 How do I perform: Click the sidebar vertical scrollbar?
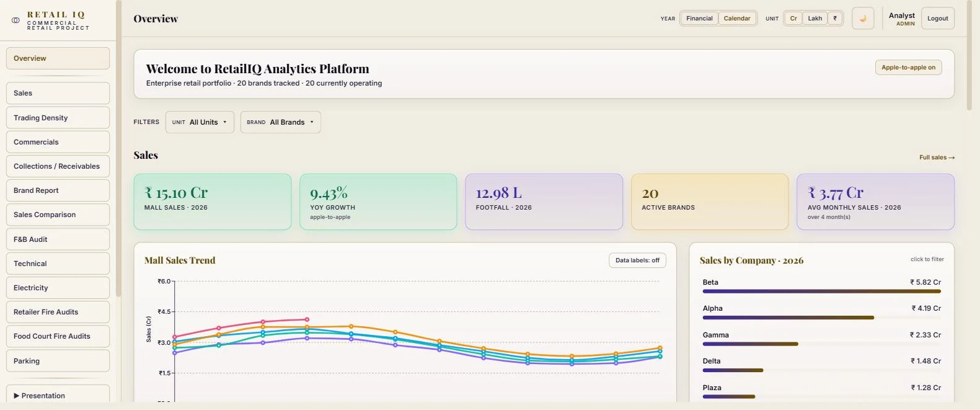tap(118, 149)
